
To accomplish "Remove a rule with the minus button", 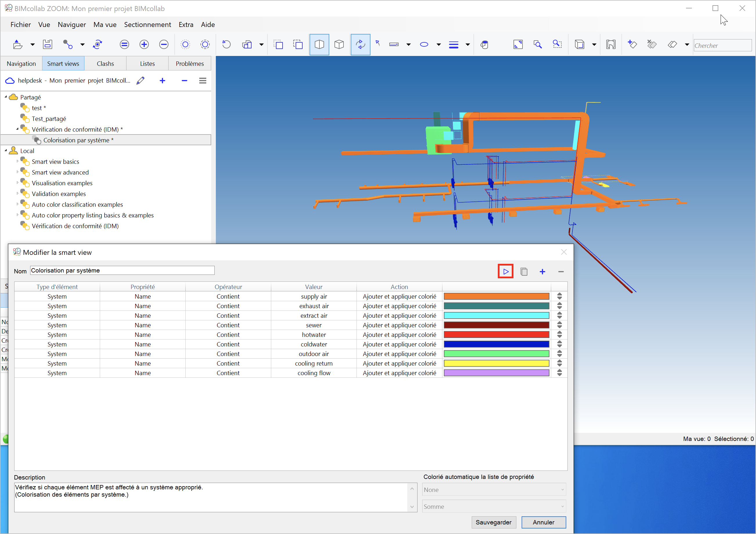I will tap(561, 271).
